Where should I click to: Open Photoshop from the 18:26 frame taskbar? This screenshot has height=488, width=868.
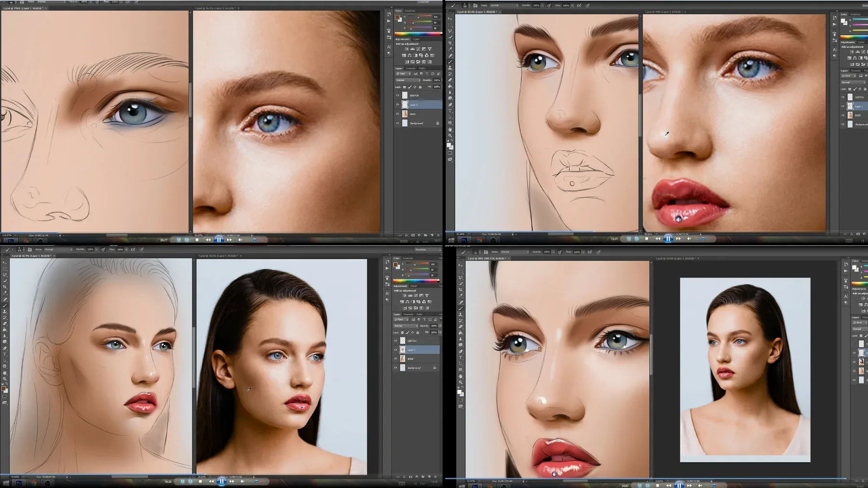pos(19,483)
